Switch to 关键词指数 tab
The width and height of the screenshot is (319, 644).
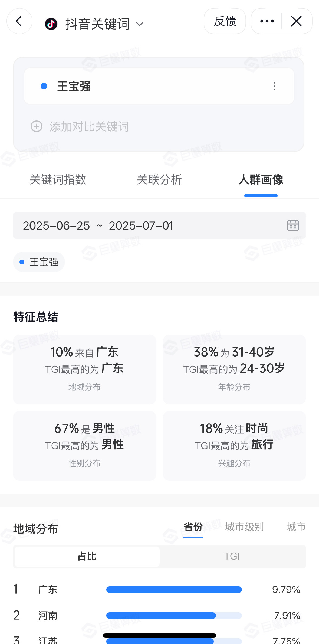(x=58, y=180)
